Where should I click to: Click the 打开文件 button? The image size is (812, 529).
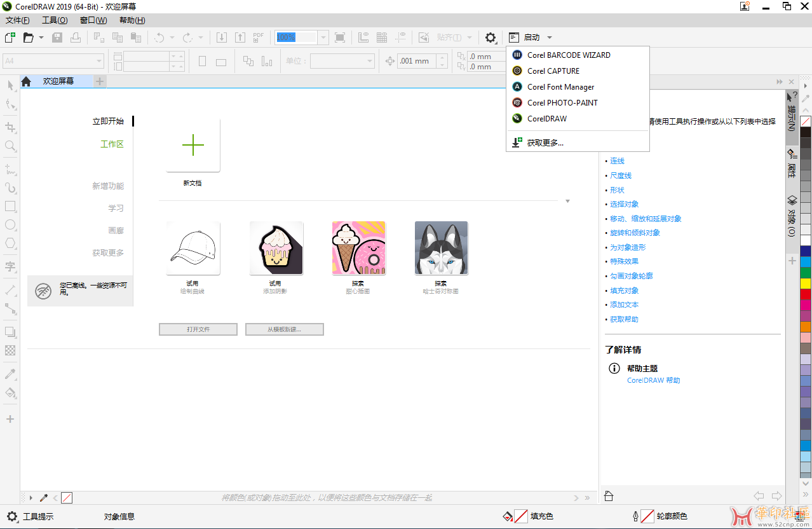pyautogui.click(x=198, y=329)
